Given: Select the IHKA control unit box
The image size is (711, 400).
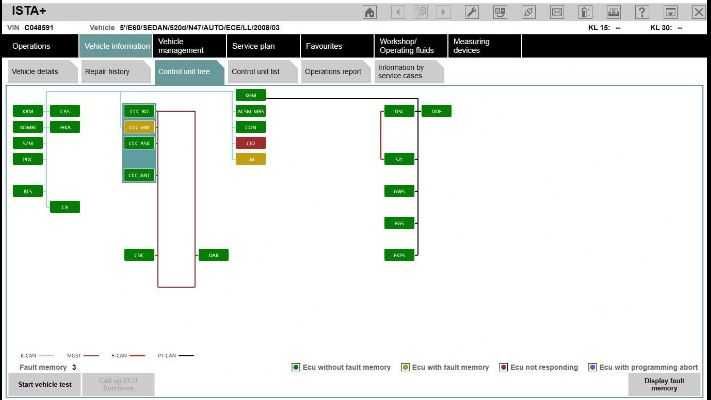Looking at the screenshot, I should [65, 127].
